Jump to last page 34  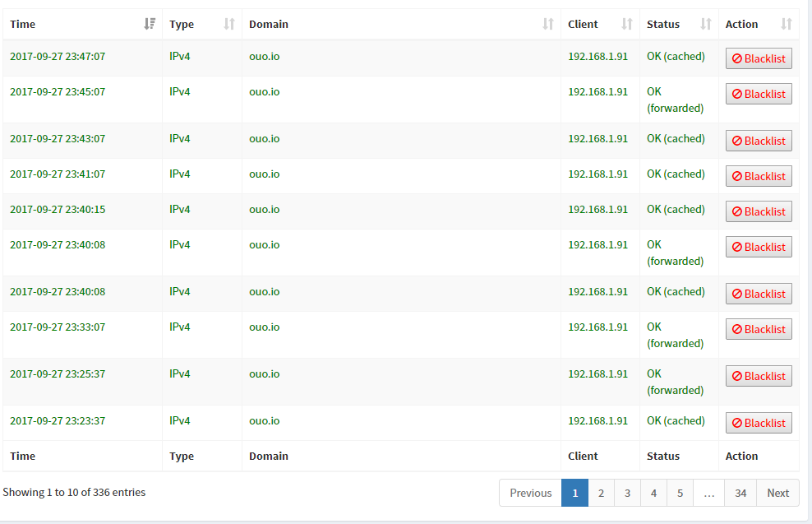tap(740, 493)
